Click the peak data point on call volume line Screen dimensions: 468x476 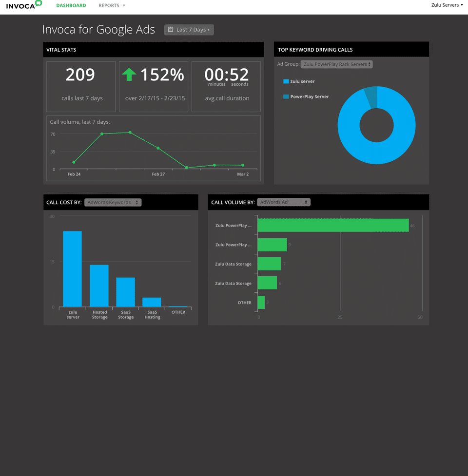[x=130, y=133]
